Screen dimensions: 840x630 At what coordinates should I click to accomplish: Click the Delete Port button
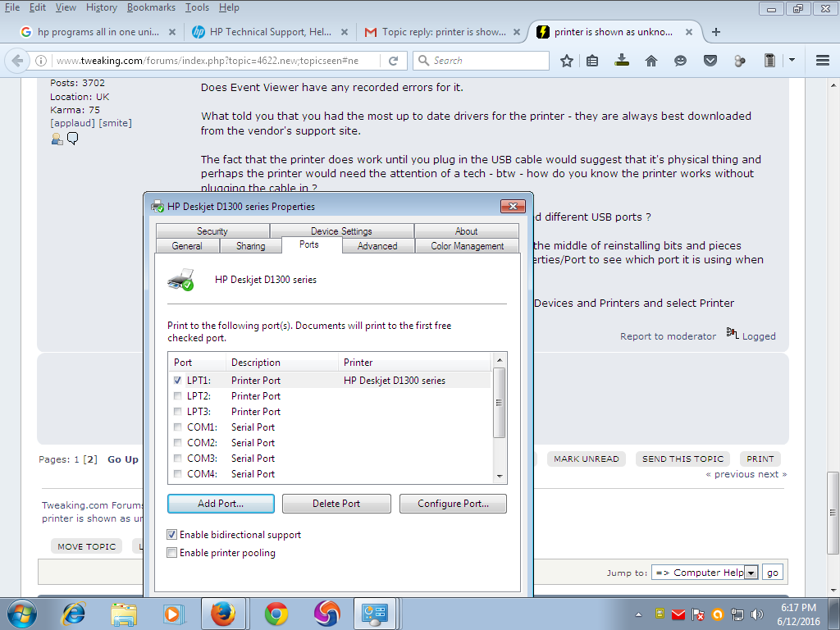336,504
